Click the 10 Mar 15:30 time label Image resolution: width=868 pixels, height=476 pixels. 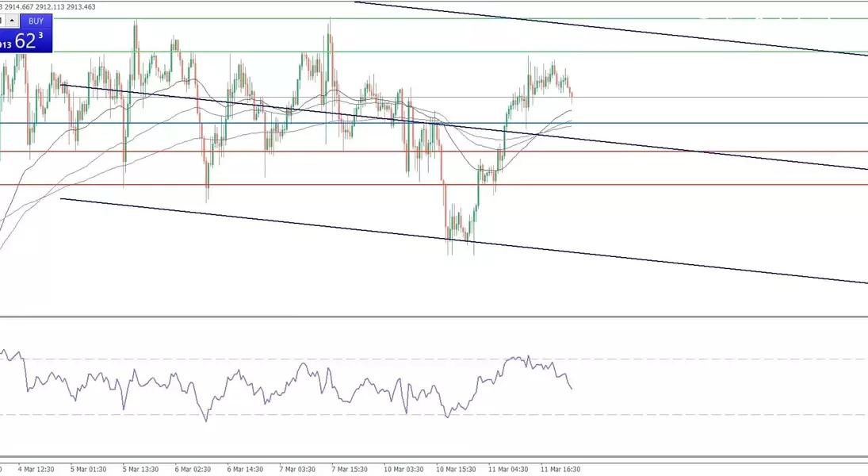click(455, 470)
